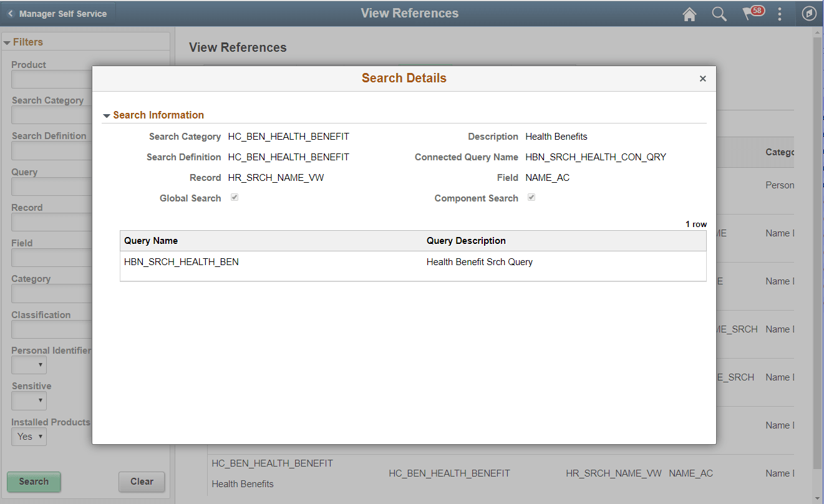Toggle the Global Search checkbox
This screenshot has width=824, height=504.
234,197
